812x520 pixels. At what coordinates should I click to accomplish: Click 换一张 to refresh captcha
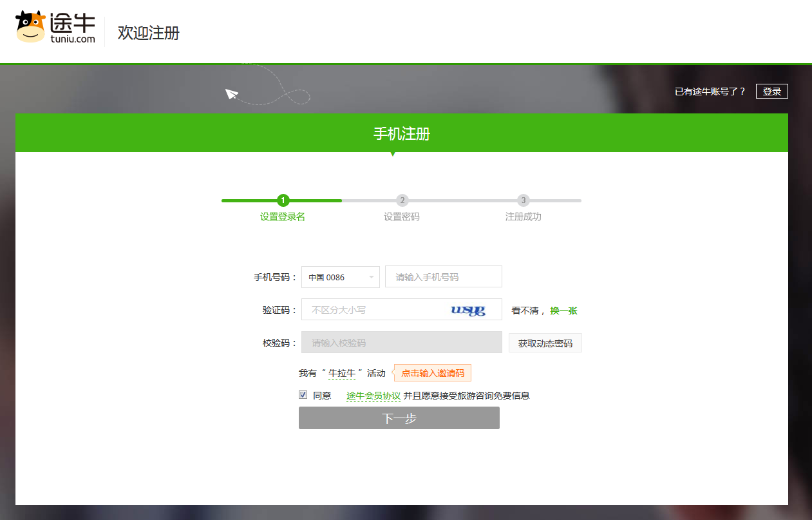(x=563, y=311)
